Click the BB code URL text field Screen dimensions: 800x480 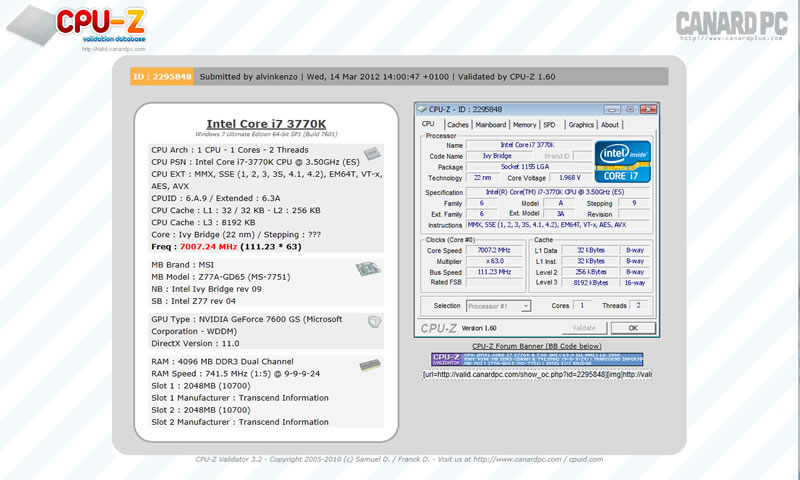pyautogui.click(x=537, y=374)
